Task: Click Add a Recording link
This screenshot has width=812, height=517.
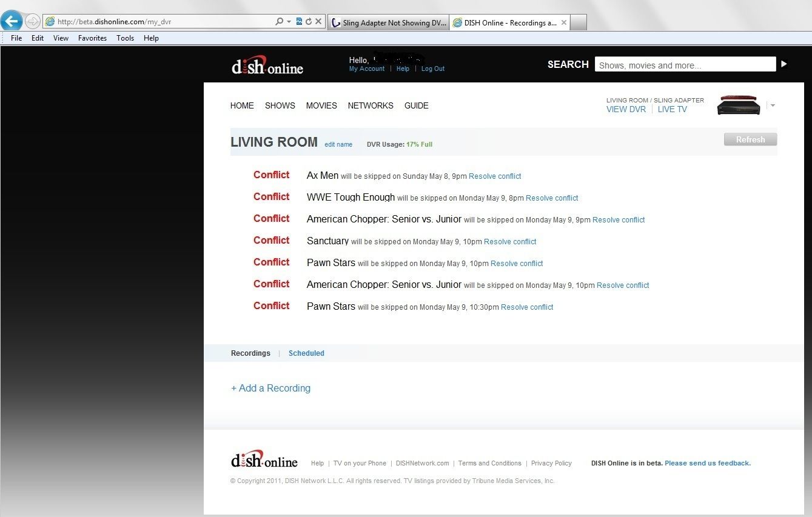Action: pos(270,389)
